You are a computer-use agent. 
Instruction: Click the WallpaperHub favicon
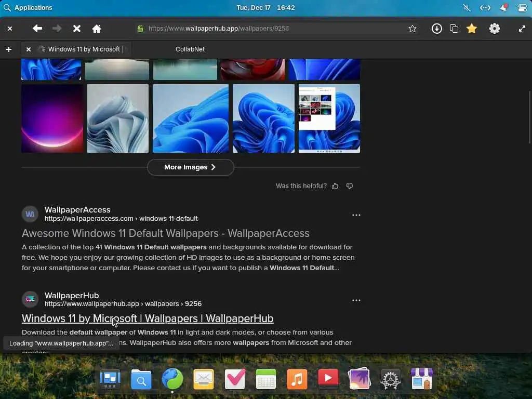click(x=30, y=299)
